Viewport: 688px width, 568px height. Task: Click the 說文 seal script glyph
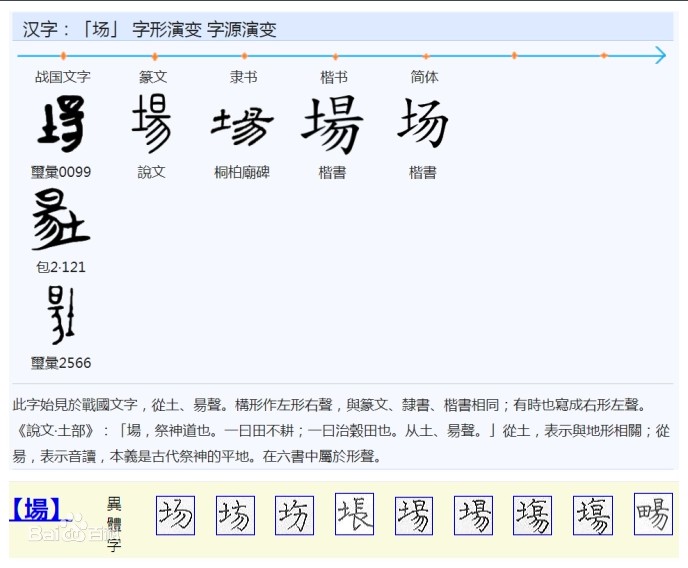(x=152, y=123)
